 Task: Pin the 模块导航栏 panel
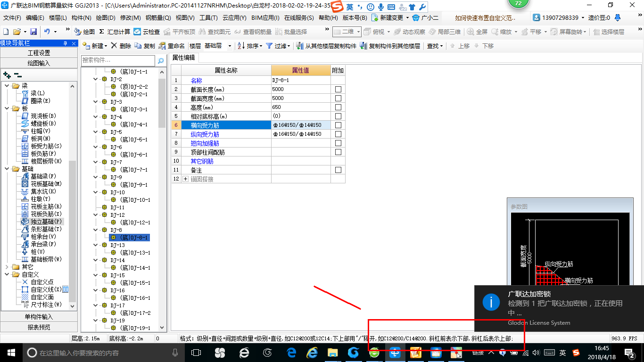pyautogui.click(x=66, y=43)
